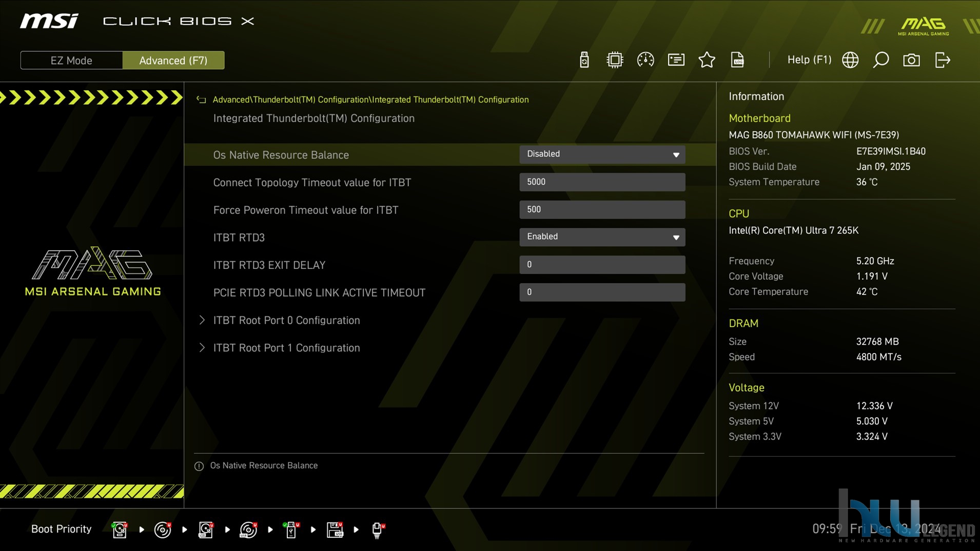Viewport: 980px width, 551px height.
Task: Edit Connect Topology Timeout value field
Action: 602,182
